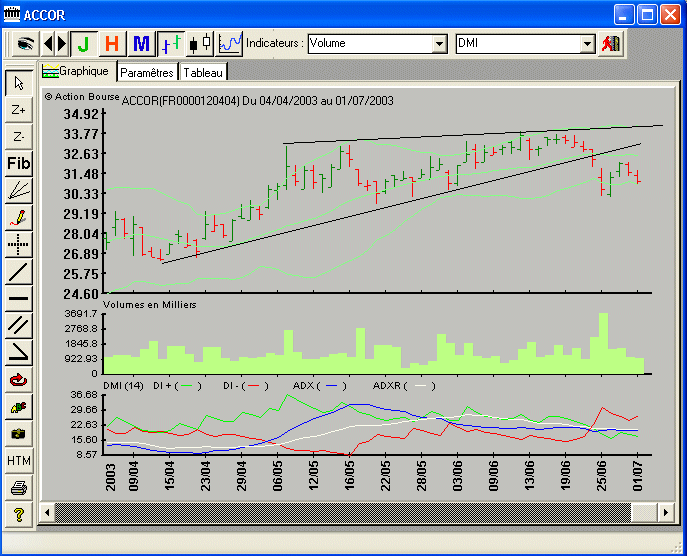This screenshot has width=687, height=556.
Task: Click the 25/06 date axis label
Action: click(602, 475)
